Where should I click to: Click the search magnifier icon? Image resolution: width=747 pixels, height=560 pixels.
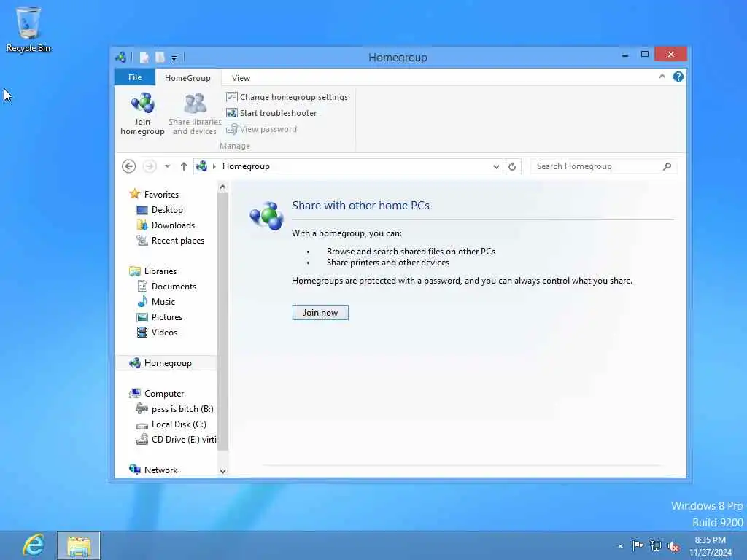point(667,166)
